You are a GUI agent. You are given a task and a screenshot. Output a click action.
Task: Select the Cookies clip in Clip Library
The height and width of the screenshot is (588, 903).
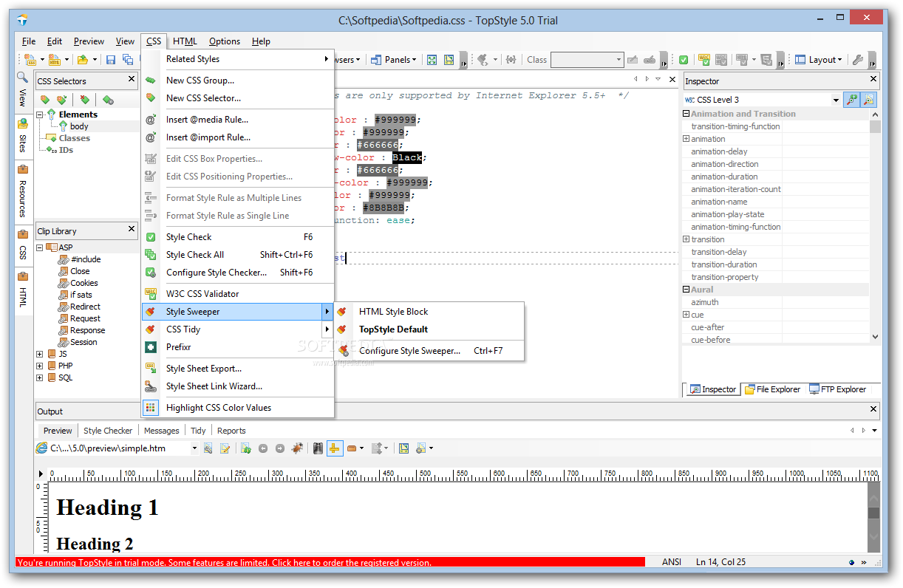pyautogui.click(x=84, y=283)
